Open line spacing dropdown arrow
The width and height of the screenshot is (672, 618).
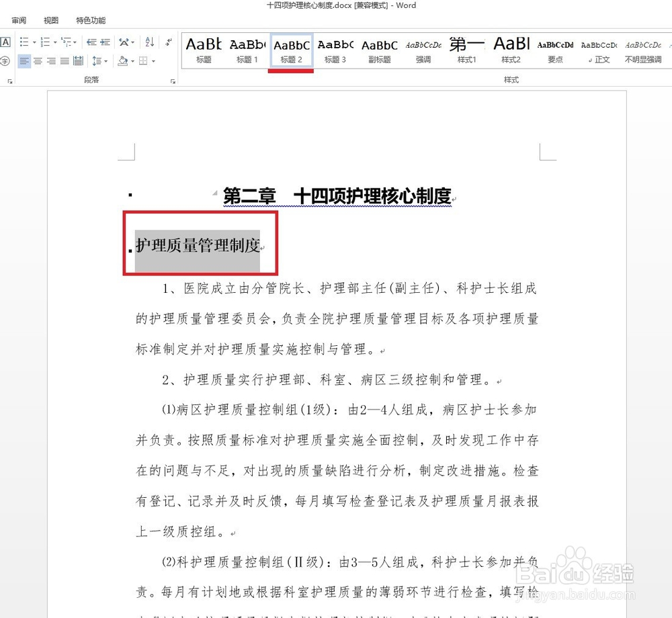coord(106,61)
